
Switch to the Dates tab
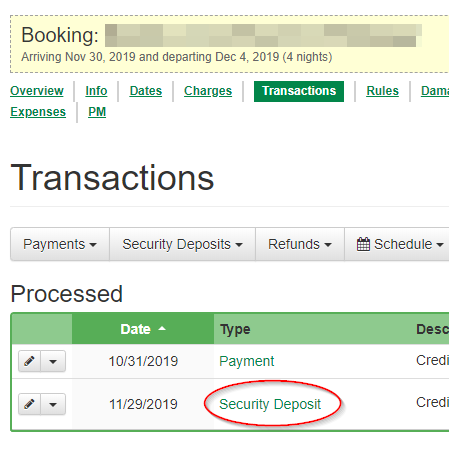click(x=146, y=91)
